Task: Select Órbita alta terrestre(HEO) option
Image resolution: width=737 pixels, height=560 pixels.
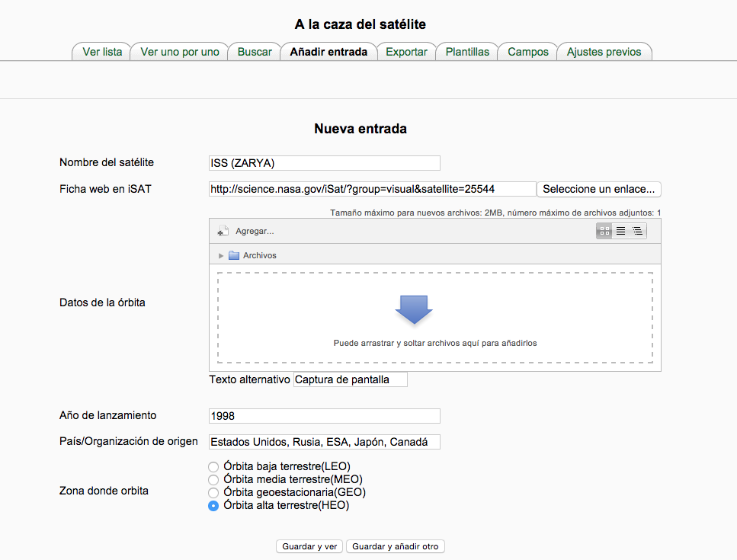Action: (213, 506)
